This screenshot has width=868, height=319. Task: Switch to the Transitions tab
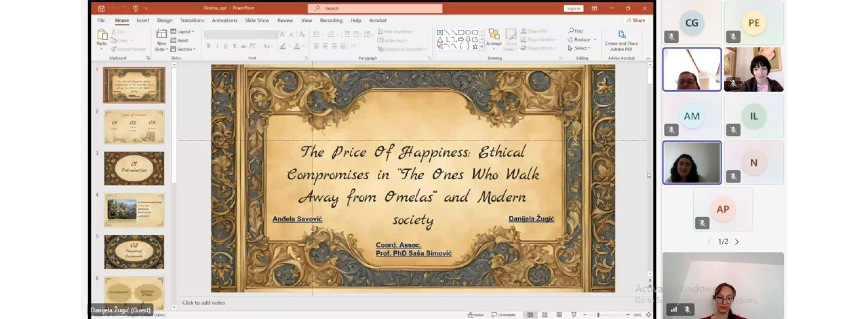[192, 20]
